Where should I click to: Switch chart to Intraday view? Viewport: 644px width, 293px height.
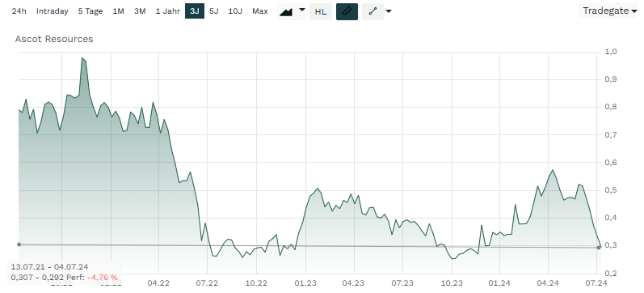(x=53, y=11)
